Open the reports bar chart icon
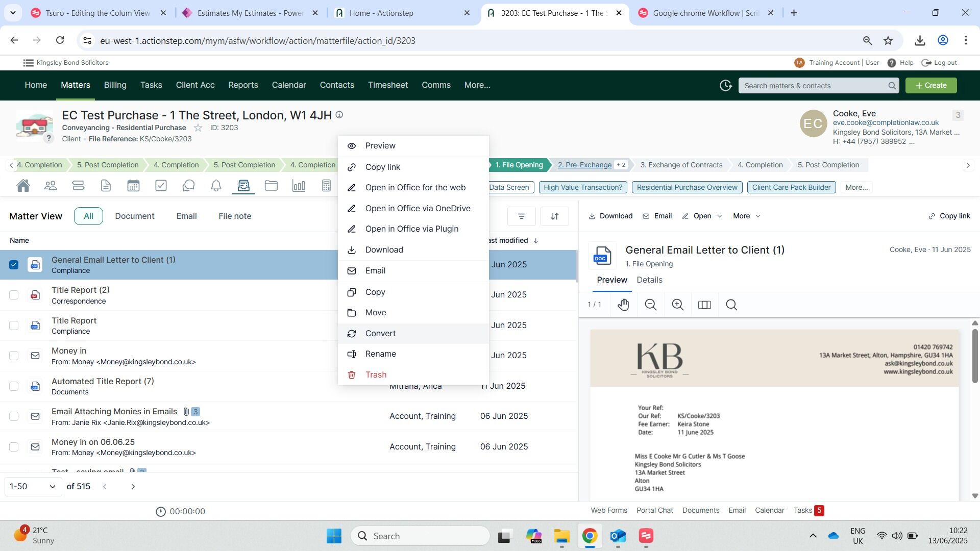 click(x=299, y=186)
